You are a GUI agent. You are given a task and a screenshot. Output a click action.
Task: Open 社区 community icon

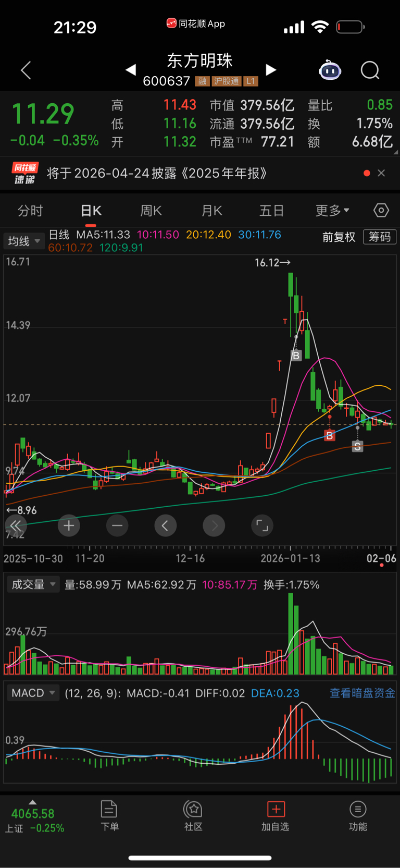(x=193, y=816)
